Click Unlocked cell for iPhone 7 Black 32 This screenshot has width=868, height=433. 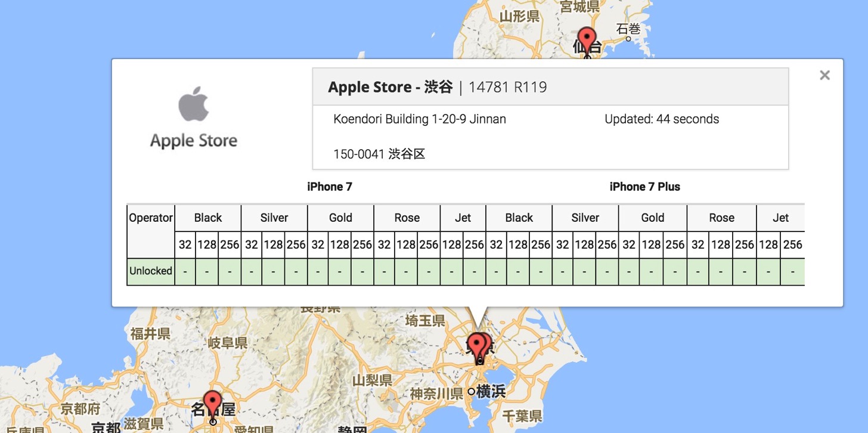[x=185, y=271]
